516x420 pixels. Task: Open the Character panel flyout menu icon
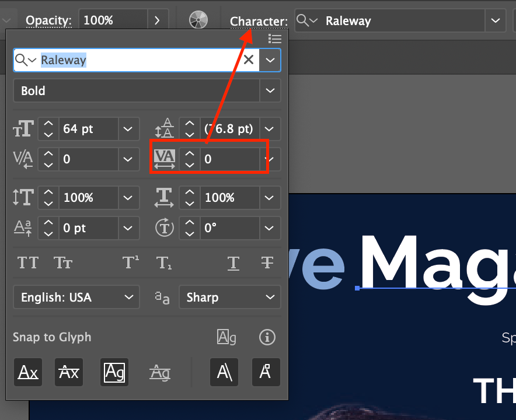click(x=274, y=39)
